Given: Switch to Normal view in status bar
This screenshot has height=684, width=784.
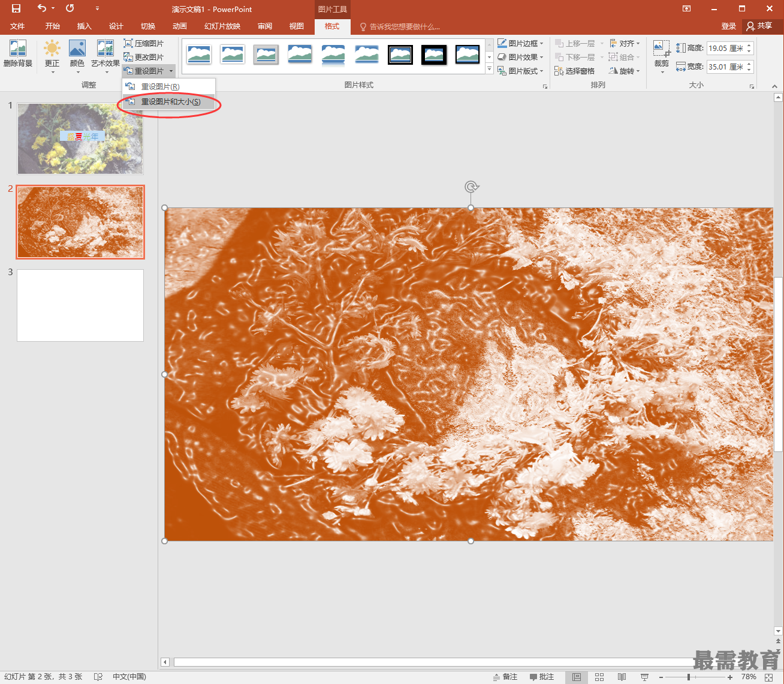Looking at the screenshot, I should click(576, 677).
